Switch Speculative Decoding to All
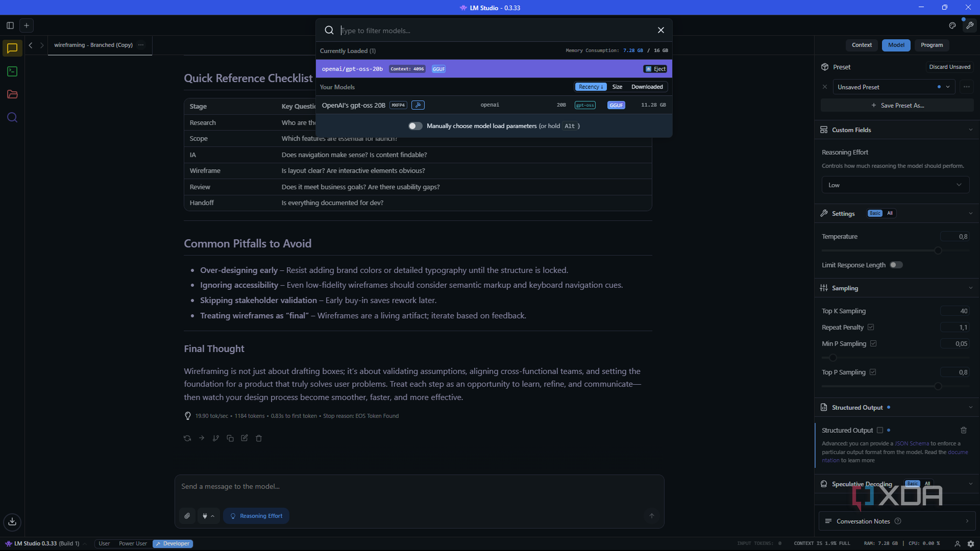 click(x=927, y=484)
